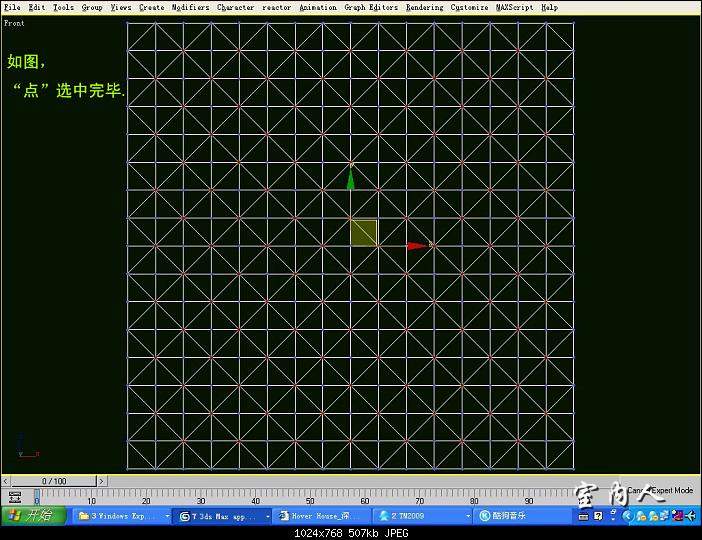The image size is (702, 540).
Task: Open the MAXScript menu
Action: coord(514,7)
